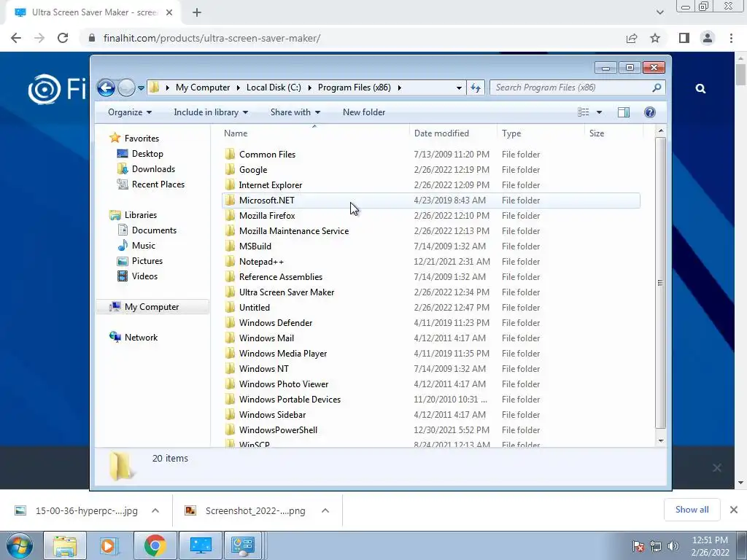This screenshot has width=747, height=560.
Task: Expand arrow after Program Files (x86) breadcrumb
Action: click(x=399, y=87)
